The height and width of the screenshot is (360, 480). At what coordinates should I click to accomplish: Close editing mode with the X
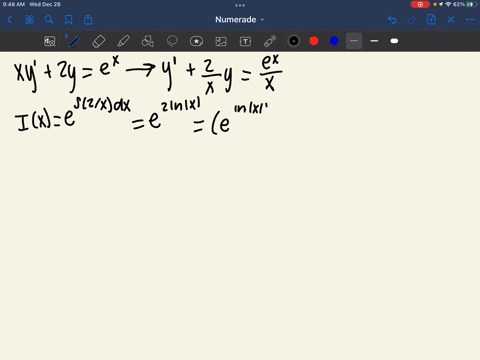pos(451,20)
